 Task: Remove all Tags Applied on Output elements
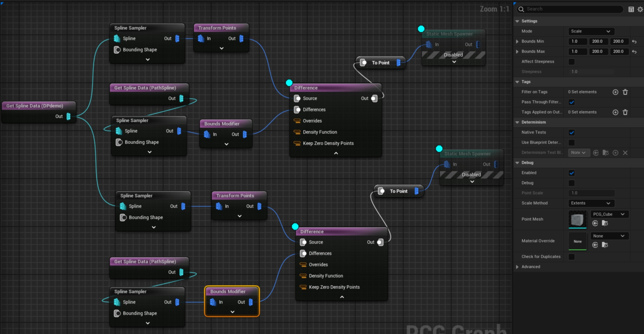[x=625, y=112]
